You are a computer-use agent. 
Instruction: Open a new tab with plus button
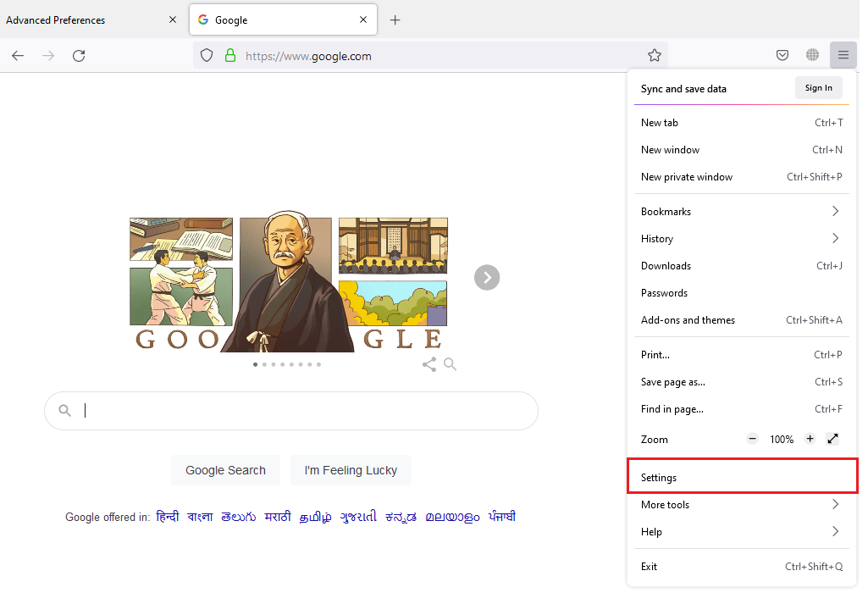point(395,20)
